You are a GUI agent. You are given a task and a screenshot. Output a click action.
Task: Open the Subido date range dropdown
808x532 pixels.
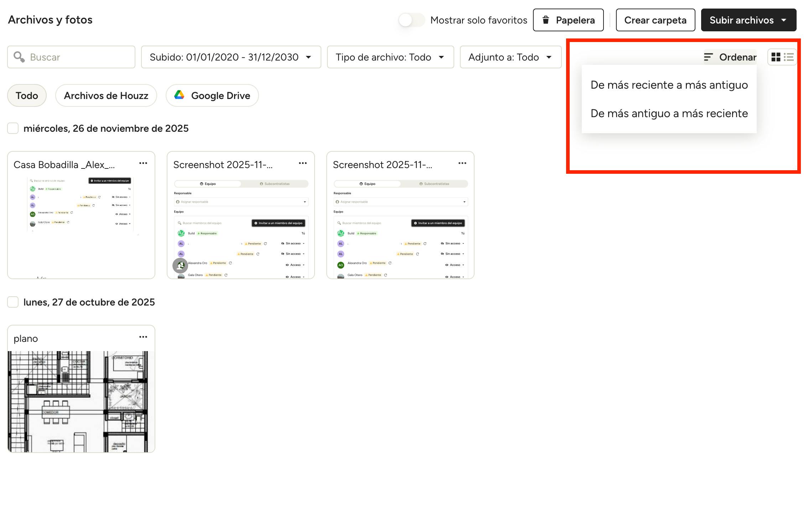(x=231, y=57)
